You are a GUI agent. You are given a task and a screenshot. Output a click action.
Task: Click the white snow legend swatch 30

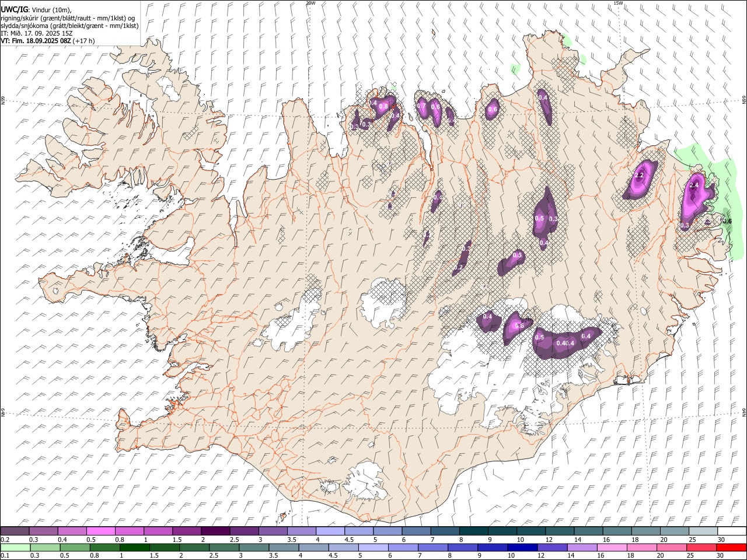point(732,531)
